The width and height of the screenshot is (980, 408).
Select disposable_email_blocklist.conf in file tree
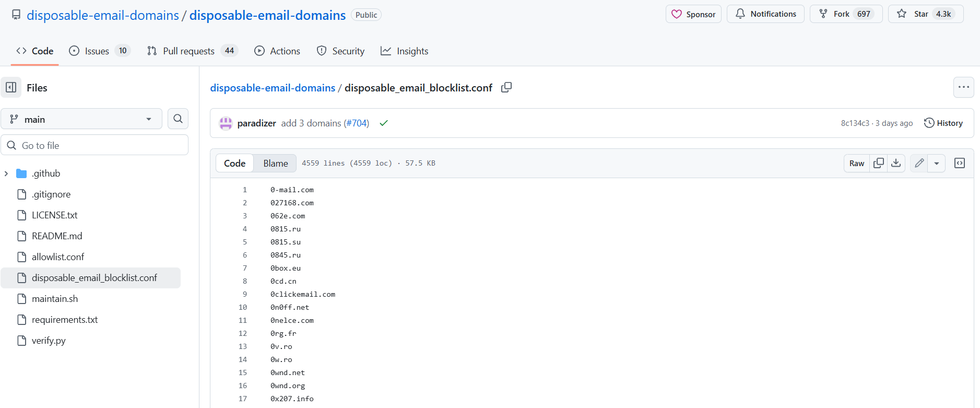coord(91,278)
